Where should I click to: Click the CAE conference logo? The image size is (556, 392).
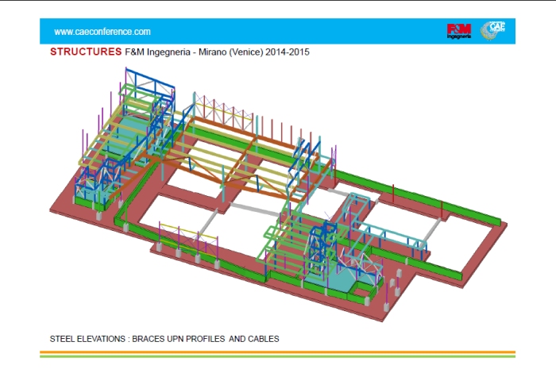(x=497, y=30)
